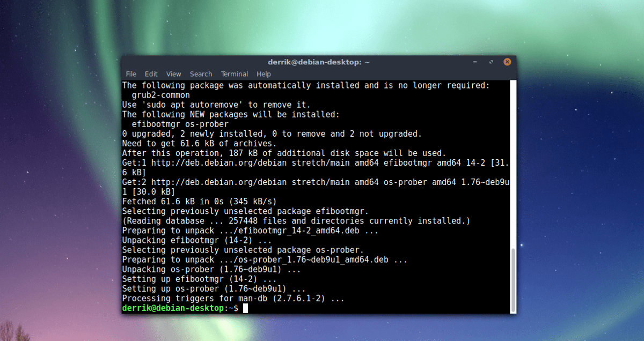Open the Help menu
This screenshot has width=644, height=341.
click(264, 74)
